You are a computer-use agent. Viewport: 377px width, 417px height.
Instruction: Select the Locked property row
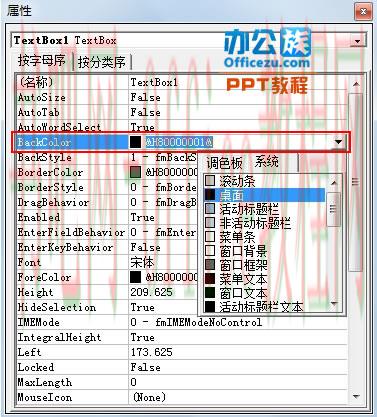pyautogui.click(x=182, y=367)
